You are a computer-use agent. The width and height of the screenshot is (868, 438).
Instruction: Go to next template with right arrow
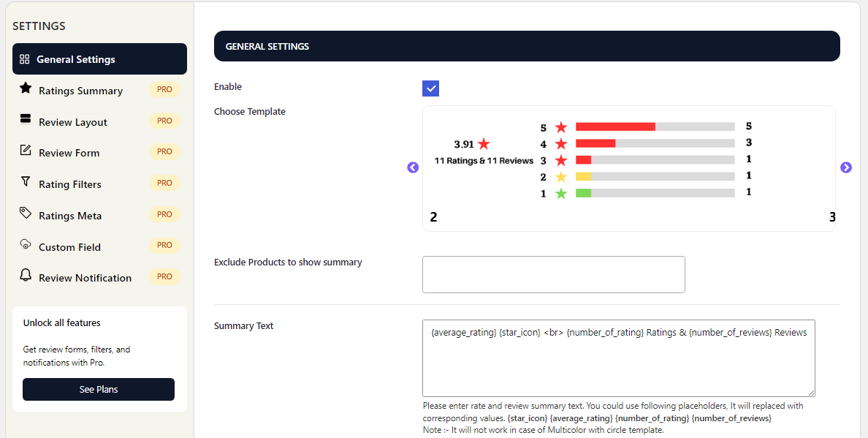click(846, 167)
